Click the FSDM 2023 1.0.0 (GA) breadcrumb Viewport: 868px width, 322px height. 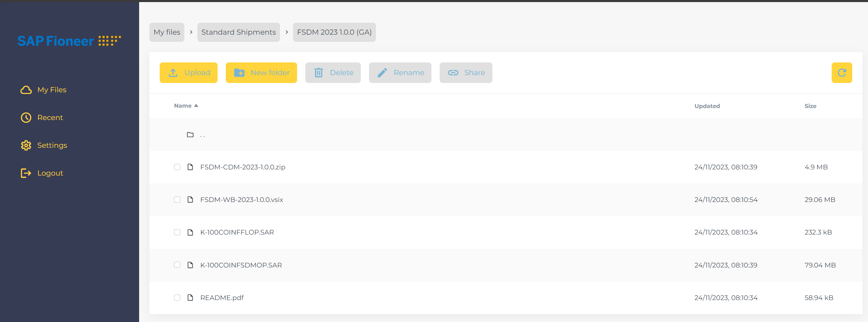pyautogui.click(x=334, y=32)
